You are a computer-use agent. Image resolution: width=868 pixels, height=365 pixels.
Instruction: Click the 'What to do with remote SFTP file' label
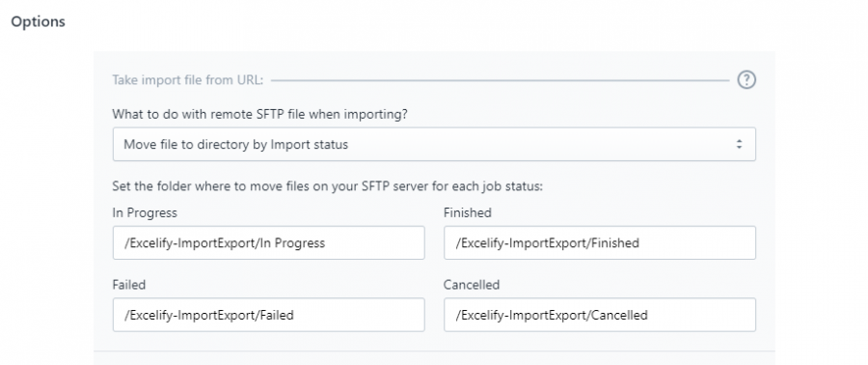259,114
